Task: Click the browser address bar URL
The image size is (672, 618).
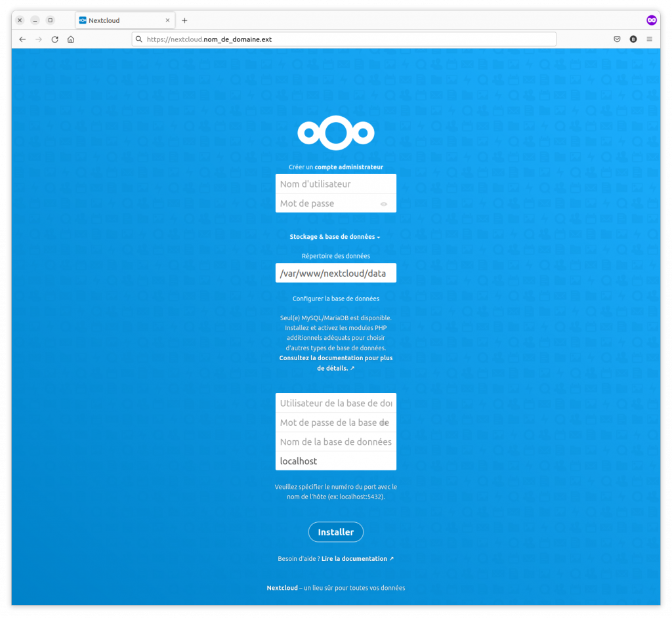Action: (344, 39)
